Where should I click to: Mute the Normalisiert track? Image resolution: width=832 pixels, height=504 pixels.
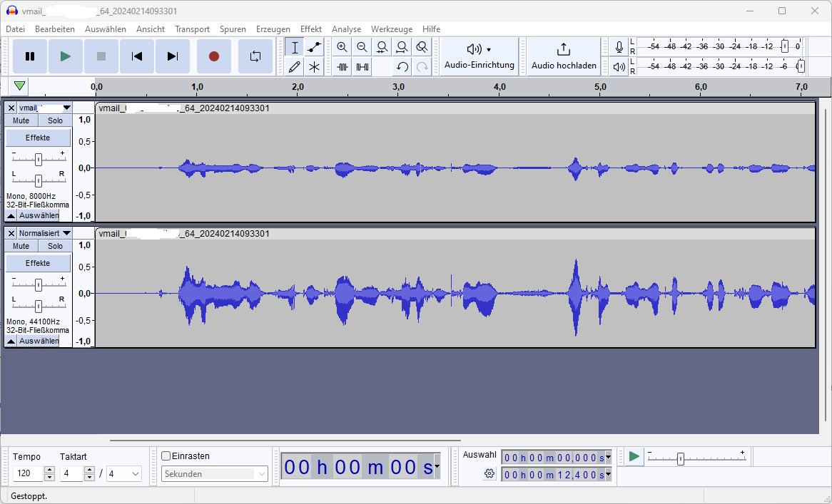coord(21,246)
